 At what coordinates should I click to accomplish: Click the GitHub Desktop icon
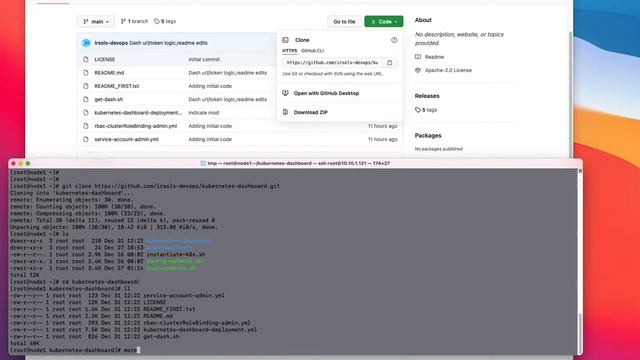[285, 93]
